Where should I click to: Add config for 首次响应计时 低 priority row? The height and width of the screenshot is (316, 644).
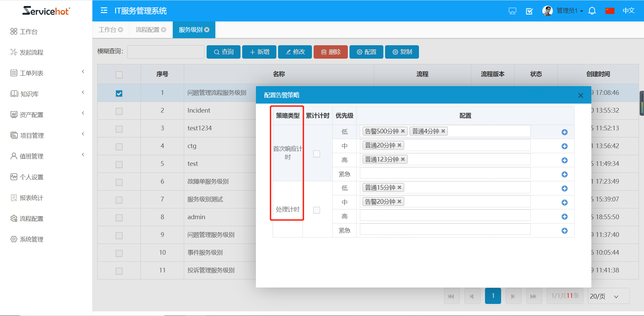coord(565,132)
